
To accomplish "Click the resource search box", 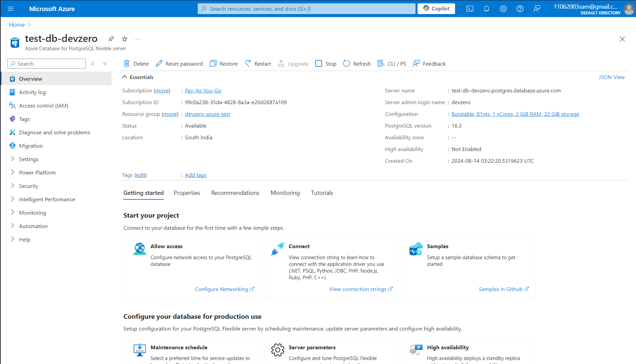I will click(306, 8).
